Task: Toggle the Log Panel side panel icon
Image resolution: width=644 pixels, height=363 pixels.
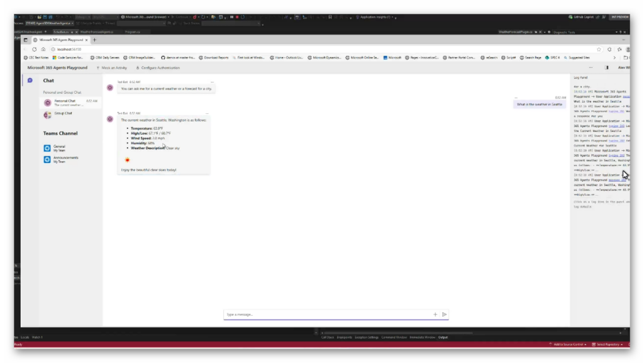Action: pos(607,68)
